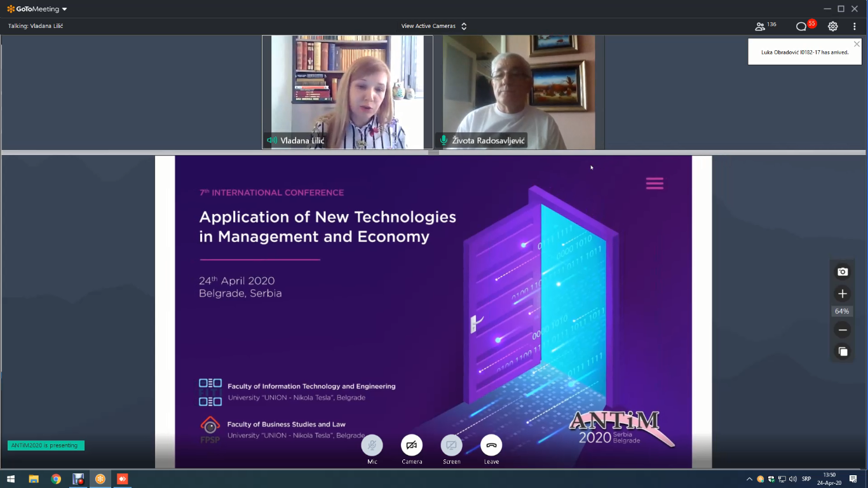Open GoToMeeting settings gear
The width and height of the screenshot is (868, 488).
click(x=832, y=26)
